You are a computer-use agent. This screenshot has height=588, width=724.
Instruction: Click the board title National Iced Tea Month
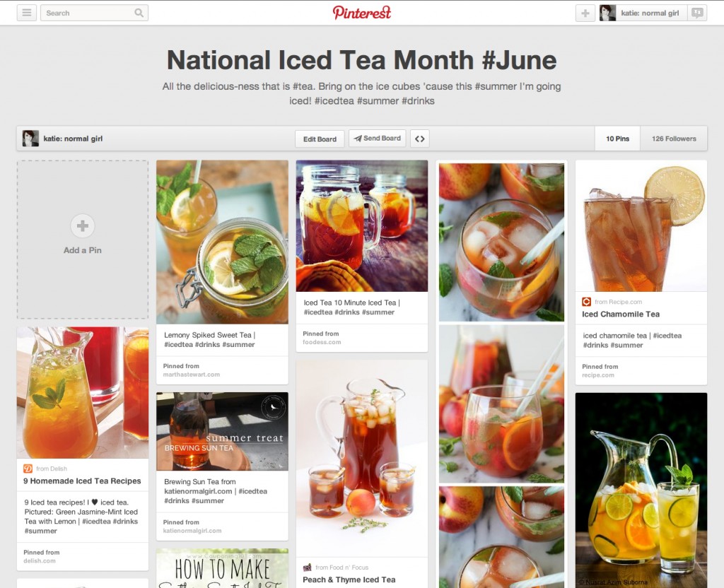[x=361, y=60]
